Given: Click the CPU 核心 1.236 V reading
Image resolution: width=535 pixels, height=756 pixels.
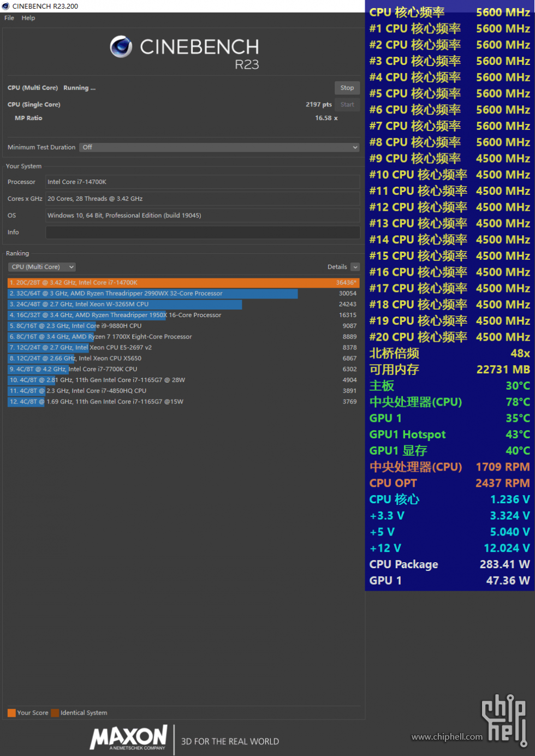Looking at the screenshot, I should click(450, 499).
